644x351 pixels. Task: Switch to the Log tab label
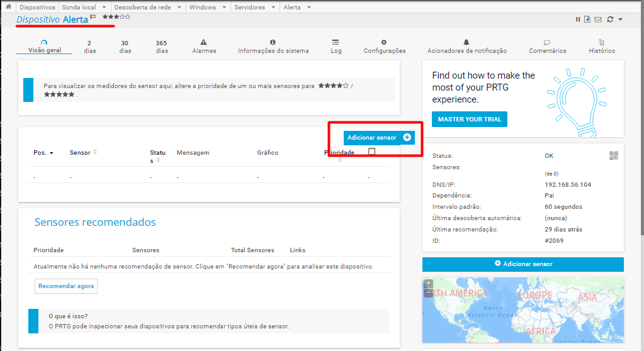click(336, 51)
